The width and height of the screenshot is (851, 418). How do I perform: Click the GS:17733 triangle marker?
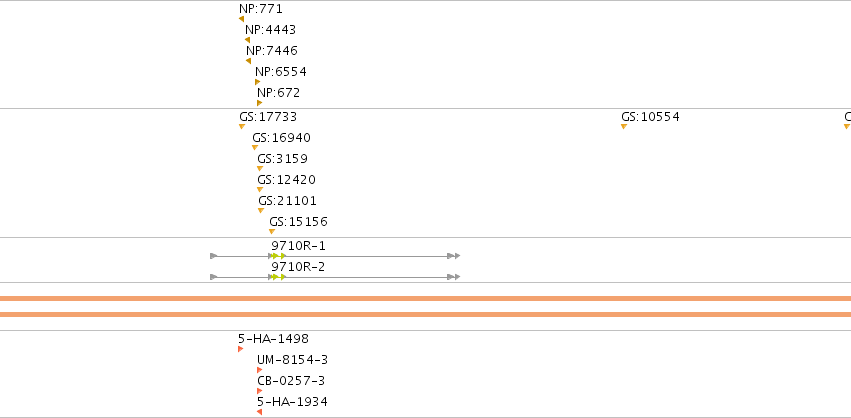[x=242, y=126]
